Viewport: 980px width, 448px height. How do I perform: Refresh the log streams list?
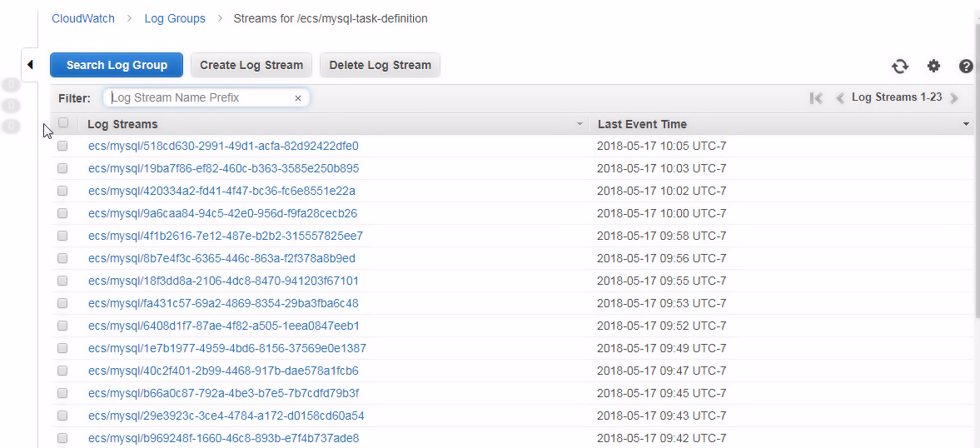(900, 67)
